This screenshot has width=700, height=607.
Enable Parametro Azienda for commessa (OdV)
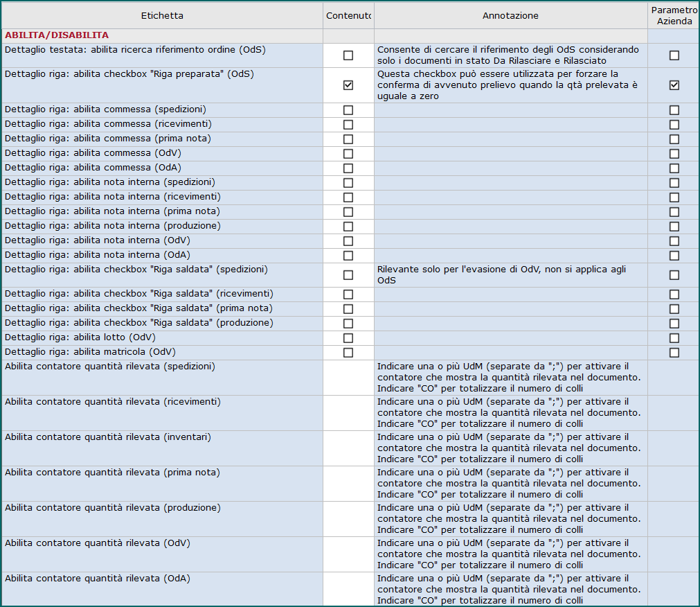(674, 154)
